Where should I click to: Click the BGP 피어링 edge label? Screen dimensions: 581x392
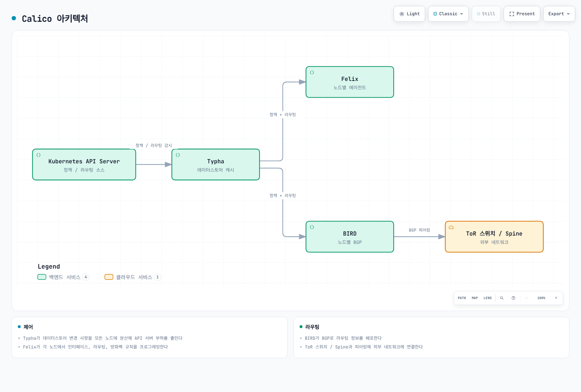[419, 230]
